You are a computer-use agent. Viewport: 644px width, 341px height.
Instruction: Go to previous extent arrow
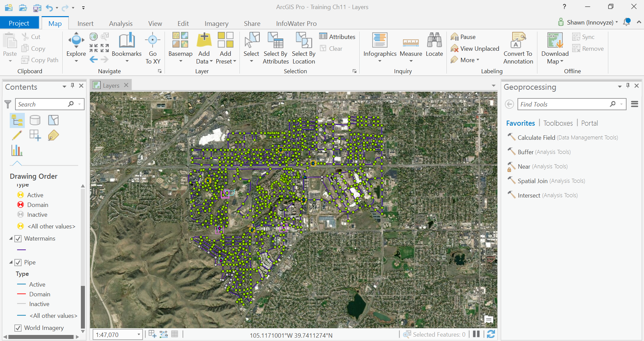pyautogui.click(x=94, y=60)
